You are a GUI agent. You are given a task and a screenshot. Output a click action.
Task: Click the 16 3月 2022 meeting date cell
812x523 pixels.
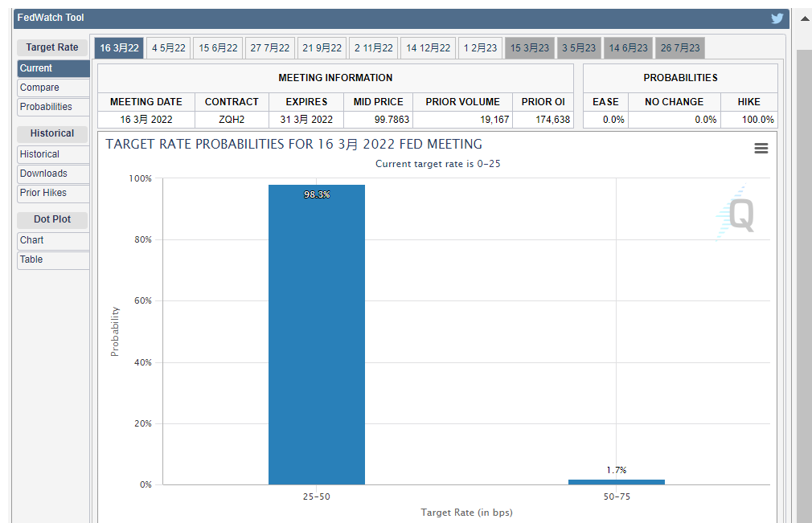[146, 120]
